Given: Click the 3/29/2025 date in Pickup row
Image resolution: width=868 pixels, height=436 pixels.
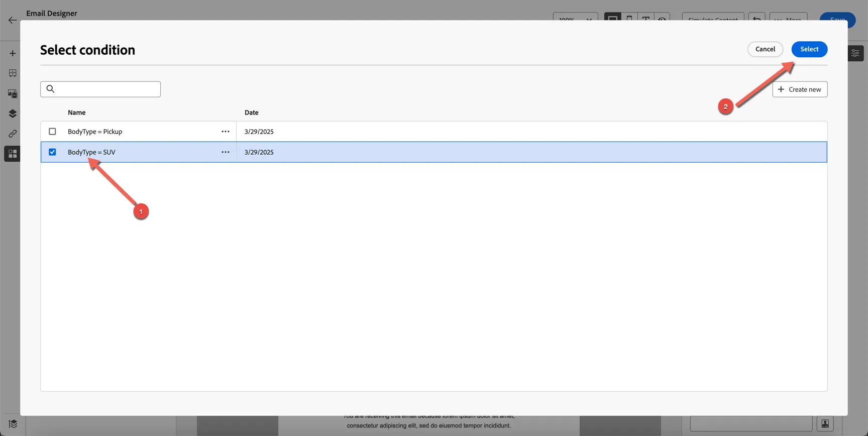Looking at the screenshot, I should coord(259,132).
